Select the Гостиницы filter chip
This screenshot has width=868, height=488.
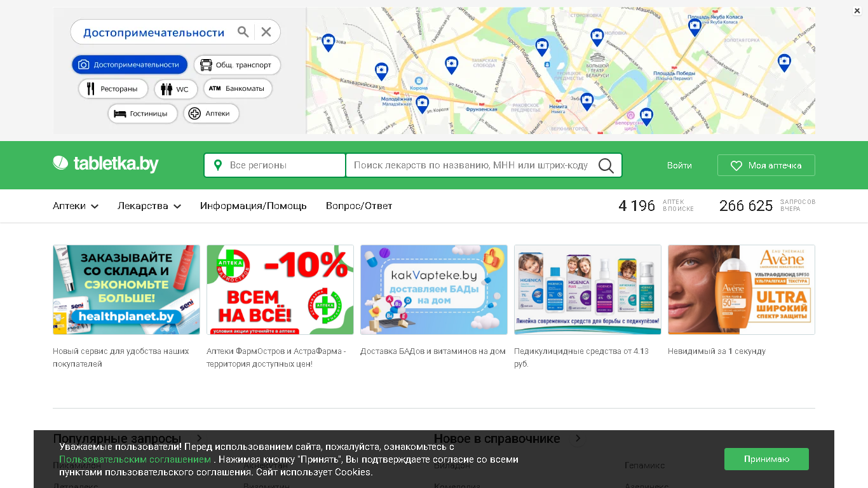[142, 113]
